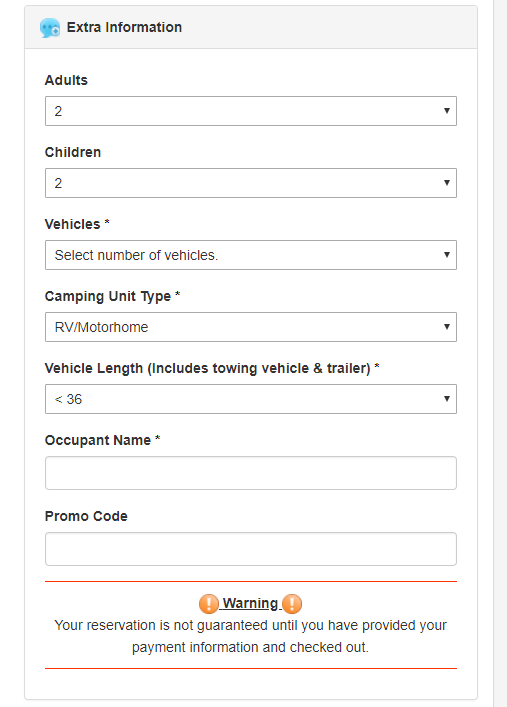Click the Occupant Name label

102,440
